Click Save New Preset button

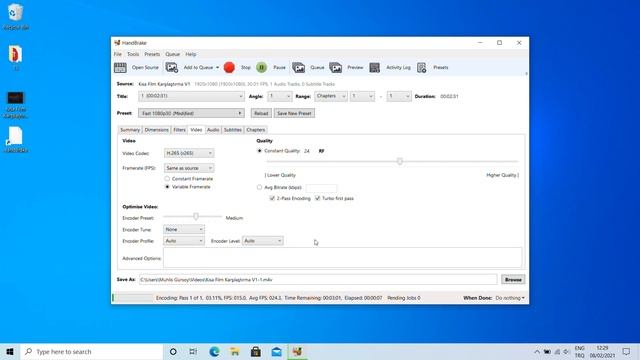pyautogui.click(x=294, y=113)
